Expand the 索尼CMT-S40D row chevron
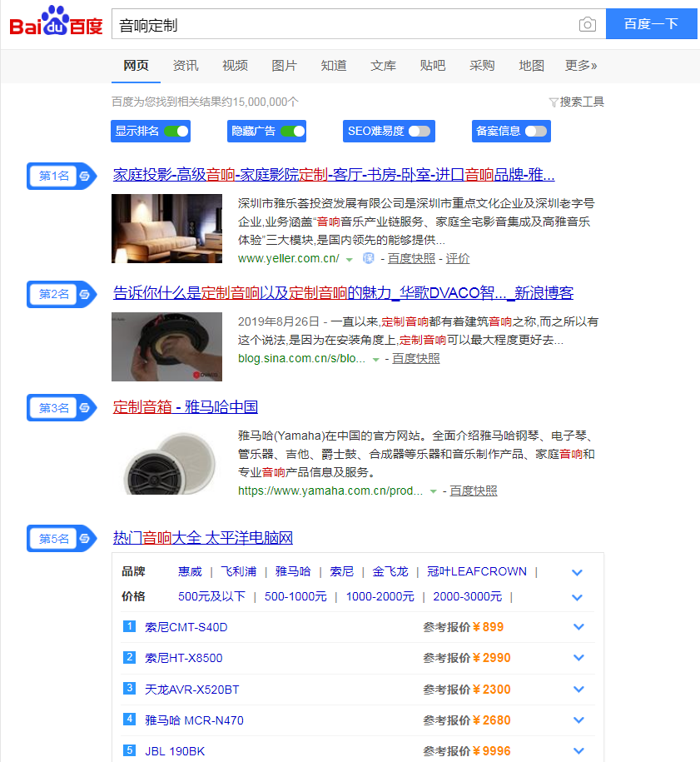700x762 pixels. tap(578, 627)
